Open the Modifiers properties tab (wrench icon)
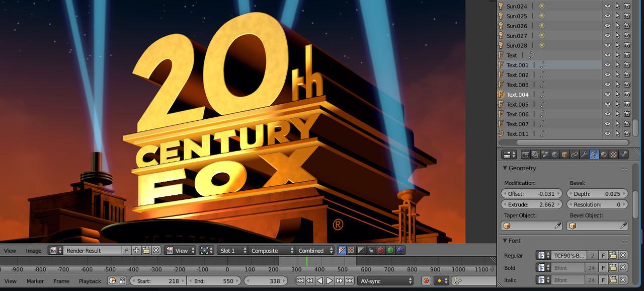Image resolution: width=644 pixels, height=291 pixels. click(584, 155)
